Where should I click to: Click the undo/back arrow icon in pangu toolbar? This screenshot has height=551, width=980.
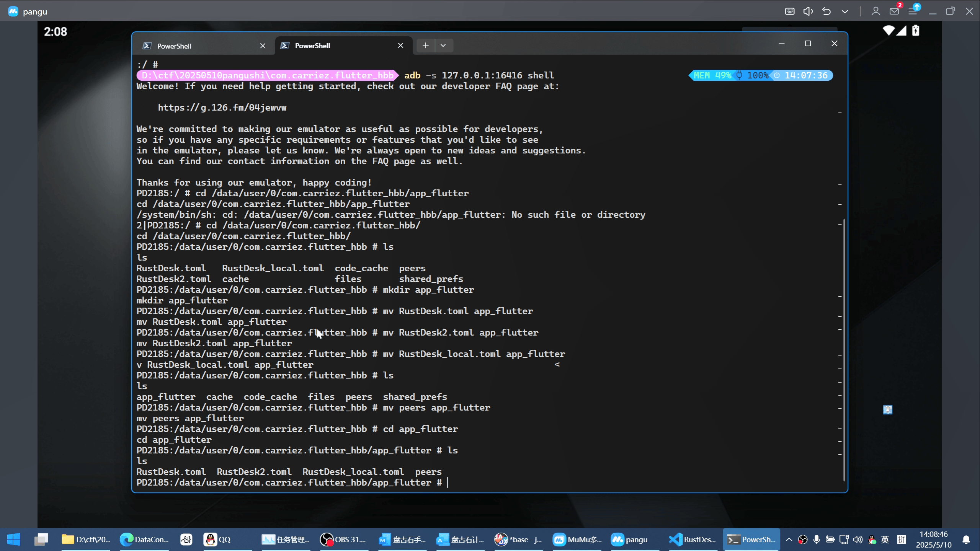[x=826, y=11]
